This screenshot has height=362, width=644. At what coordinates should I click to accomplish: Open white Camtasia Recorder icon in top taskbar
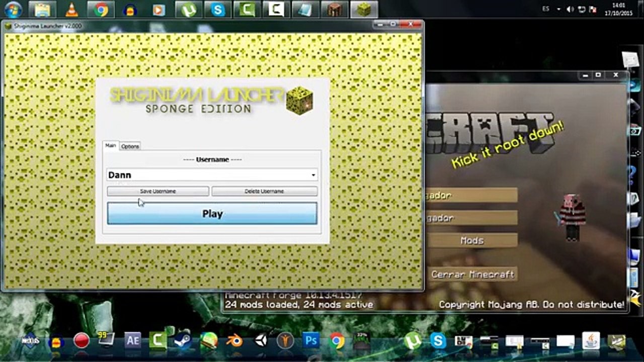point(276,9)
